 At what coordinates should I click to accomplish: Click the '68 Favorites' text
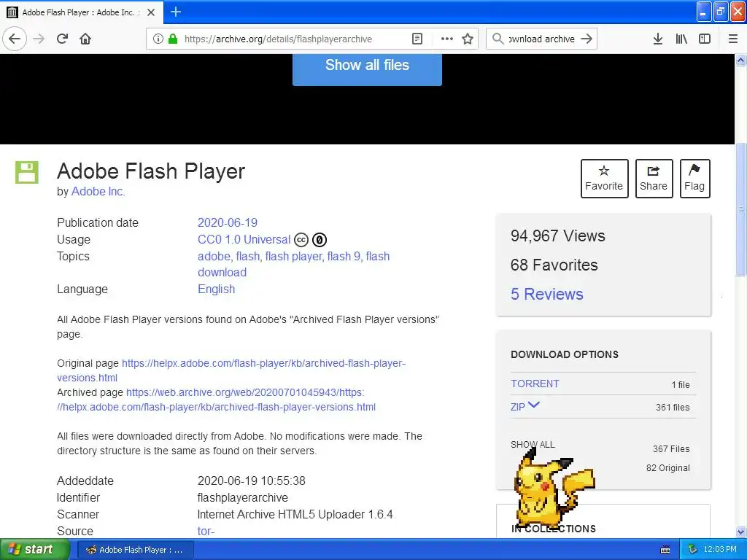[554, 265]
